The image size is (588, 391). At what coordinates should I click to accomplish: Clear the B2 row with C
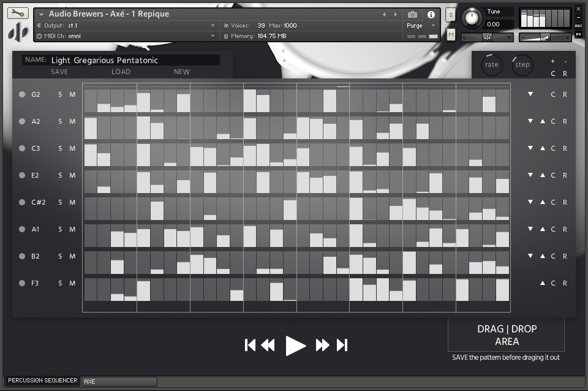553,256
